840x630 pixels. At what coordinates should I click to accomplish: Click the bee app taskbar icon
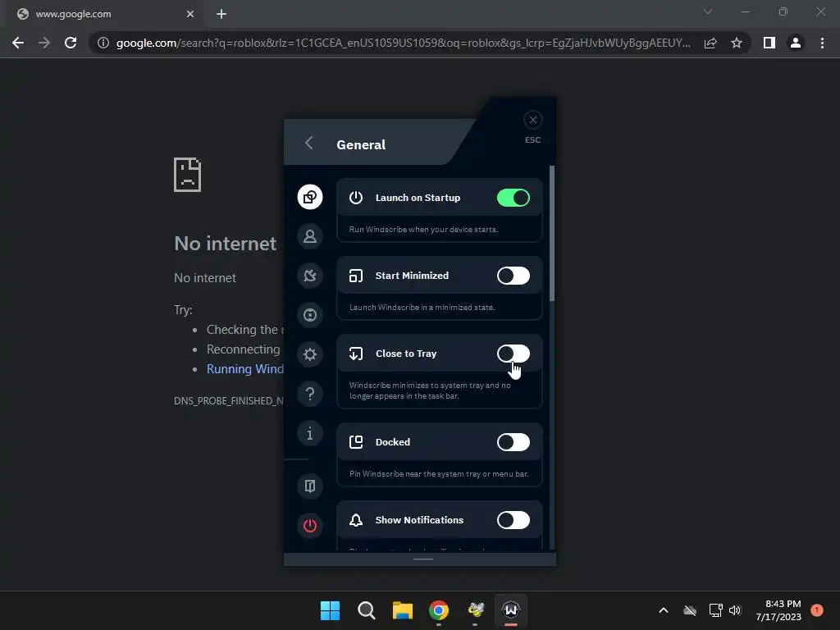click(x=475, y=610)
